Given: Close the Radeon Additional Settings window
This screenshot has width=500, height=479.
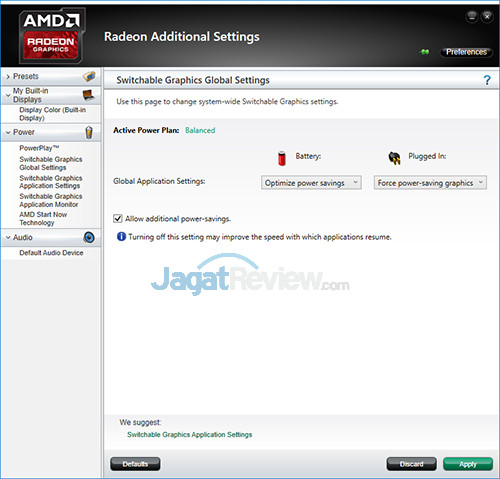Looking at the screenshot, I should [487, 16].
